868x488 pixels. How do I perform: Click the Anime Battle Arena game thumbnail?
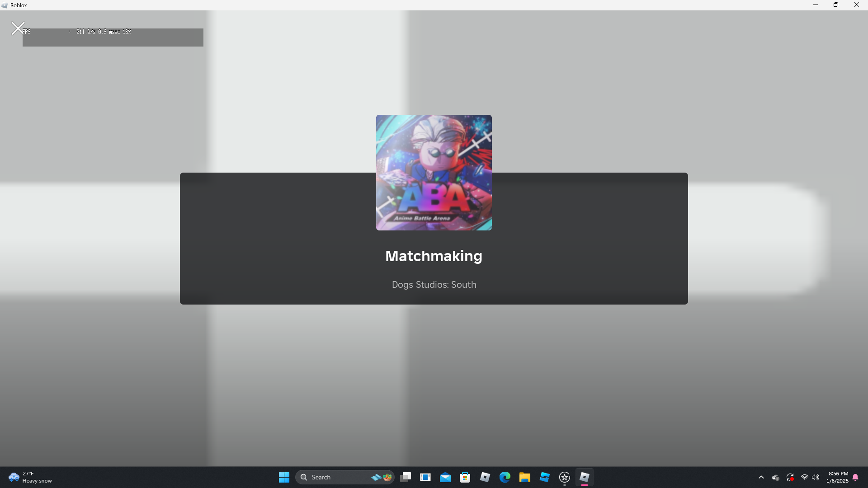434,172
